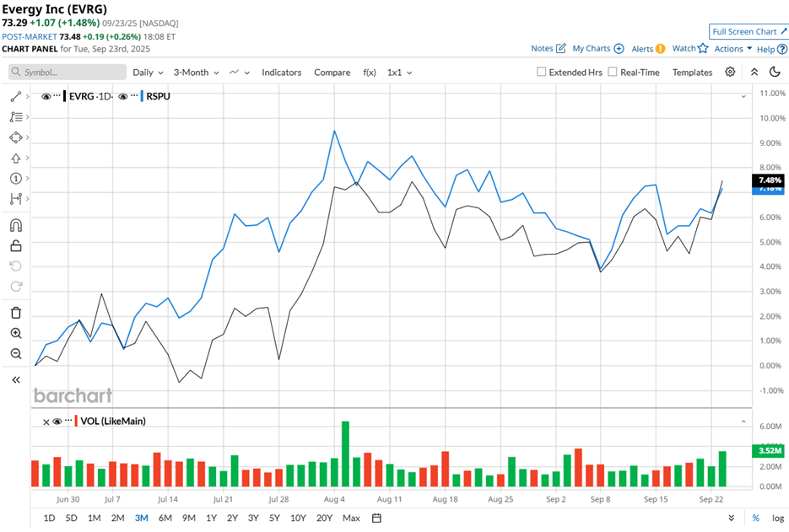The image size is (789, 532).
Task: Click the 3.52M volume label
Action: pyautogui.click(x=769, y=450)
